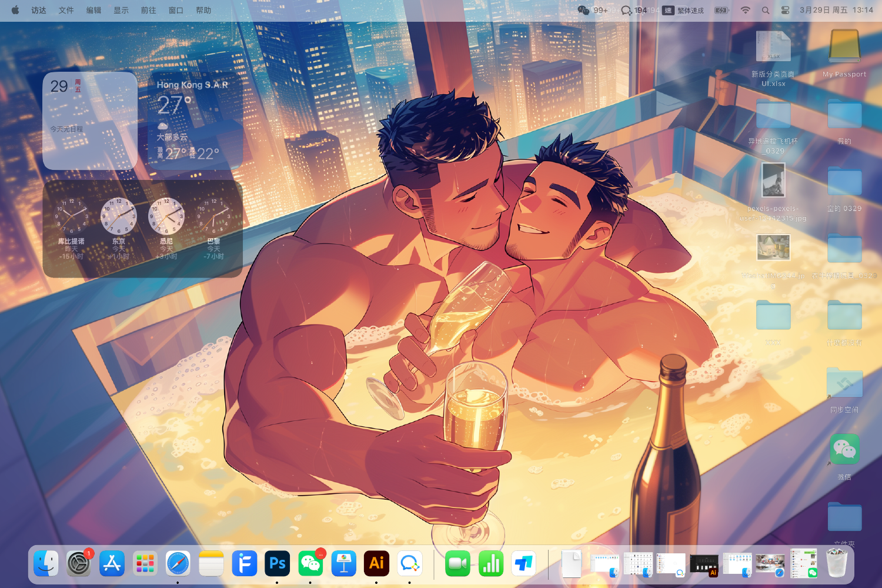Open the battery status menu
This screenshot has height=588, width=882.
(x=721, y=11)
